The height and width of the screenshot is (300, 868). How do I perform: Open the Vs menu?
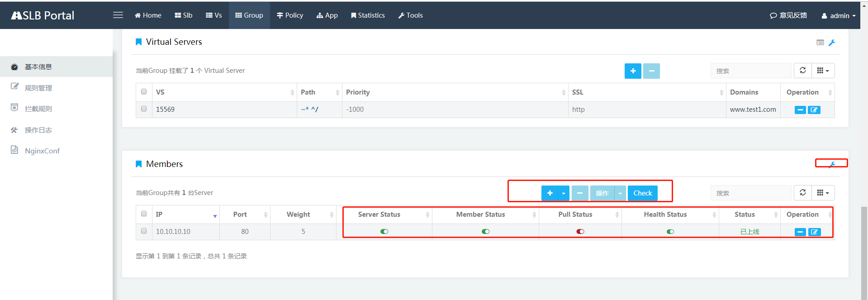214,15
